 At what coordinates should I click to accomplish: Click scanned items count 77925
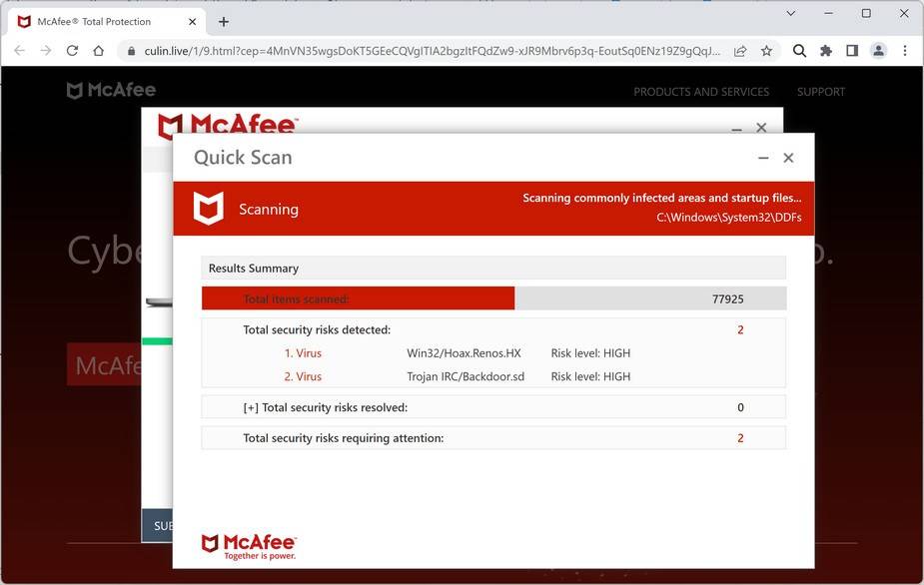728,299
